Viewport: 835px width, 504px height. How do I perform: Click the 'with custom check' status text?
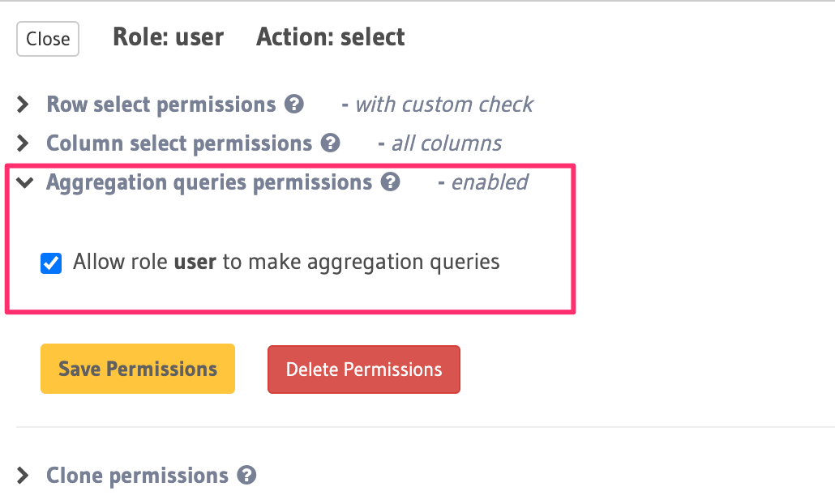pos(443,105)
